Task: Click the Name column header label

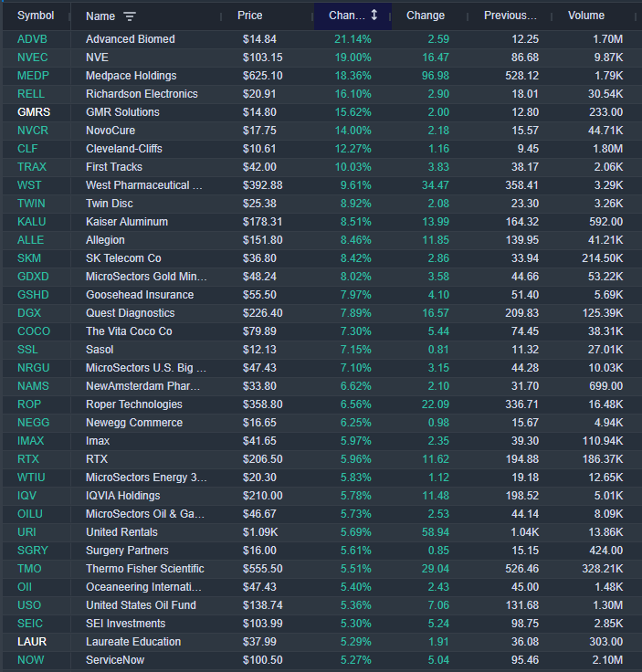Action: tap(100, 16)
